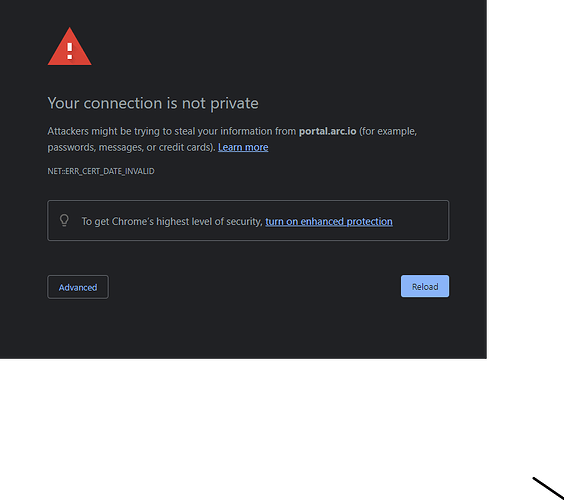
Task: Open the Advanced options button
Action: point(78,287)
